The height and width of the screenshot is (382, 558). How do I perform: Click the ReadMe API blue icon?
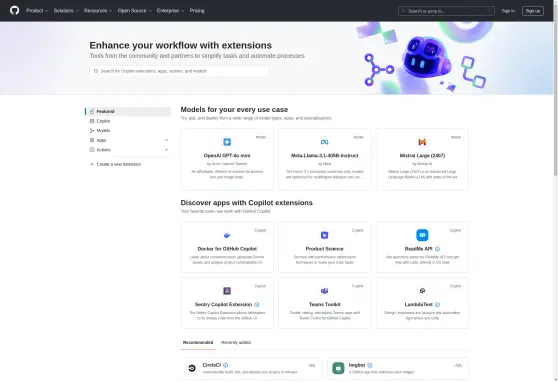pos(422,235)
